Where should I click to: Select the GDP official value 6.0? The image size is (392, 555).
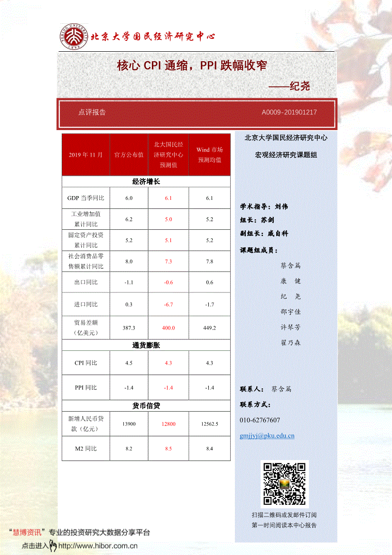(129, 198)
